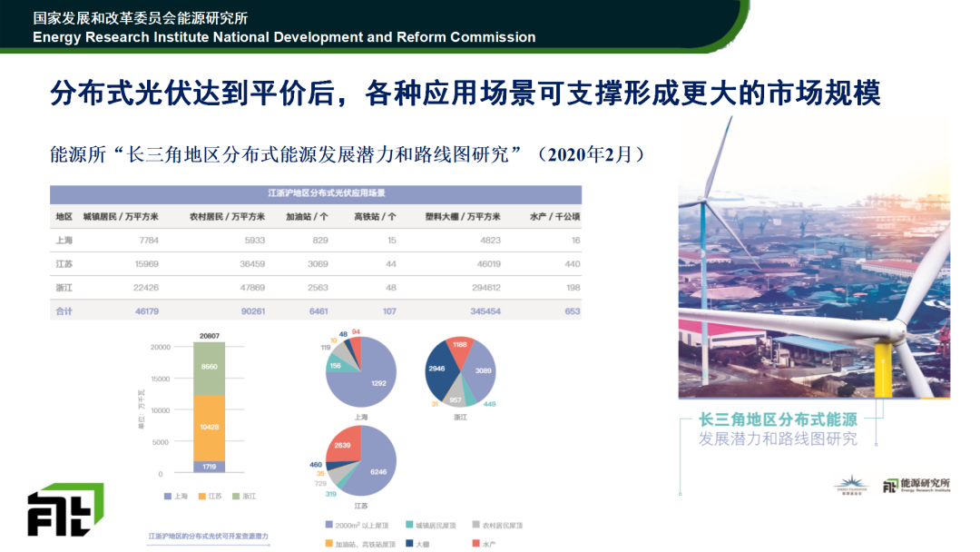Click the 高铁站 / 个 column header
Image resolution: width=980 pixels, height=552 pixels.
click(375, 216)
